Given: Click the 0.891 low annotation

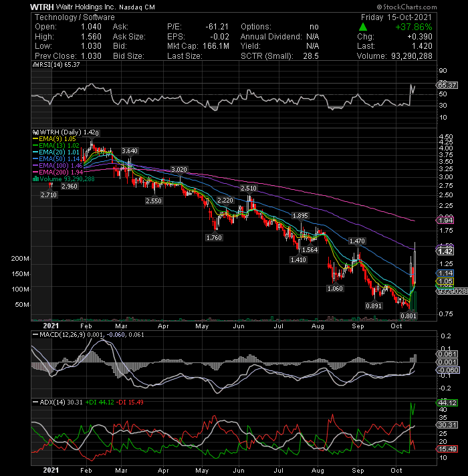Looking at the screenshot, I should coord(374,306).
